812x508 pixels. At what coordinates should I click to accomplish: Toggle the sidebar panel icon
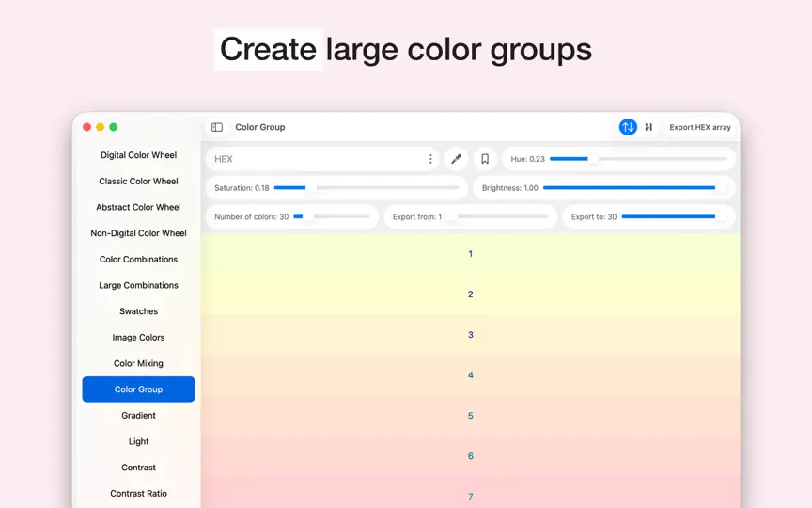pos(217,127)
